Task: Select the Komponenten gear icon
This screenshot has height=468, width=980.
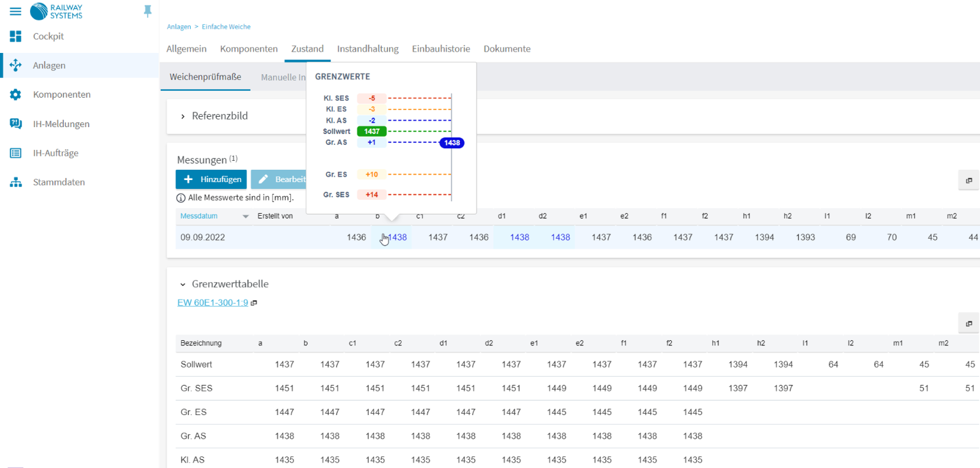Action: 15,94
